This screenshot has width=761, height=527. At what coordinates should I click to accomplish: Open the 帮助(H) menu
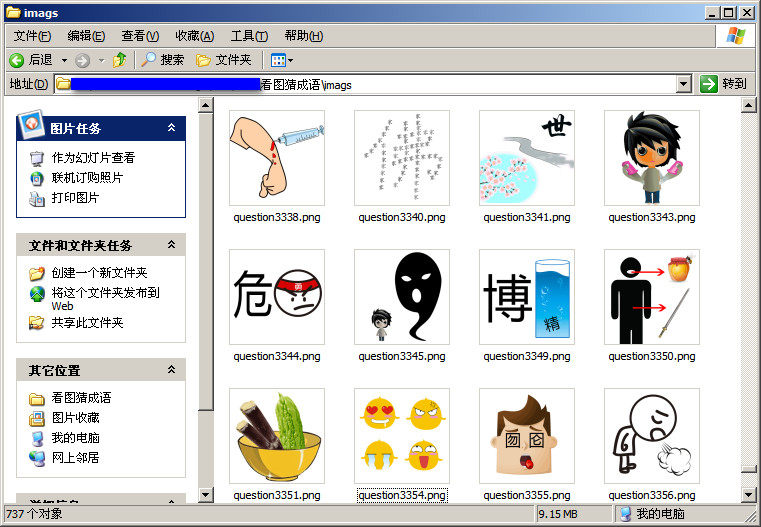tap(303, 36)
